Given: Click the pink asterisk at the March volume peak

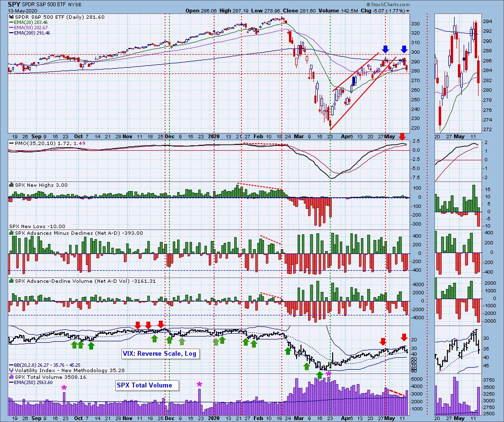Looking at the screenshot, I should pyautogui.click(x=328, y=374).
